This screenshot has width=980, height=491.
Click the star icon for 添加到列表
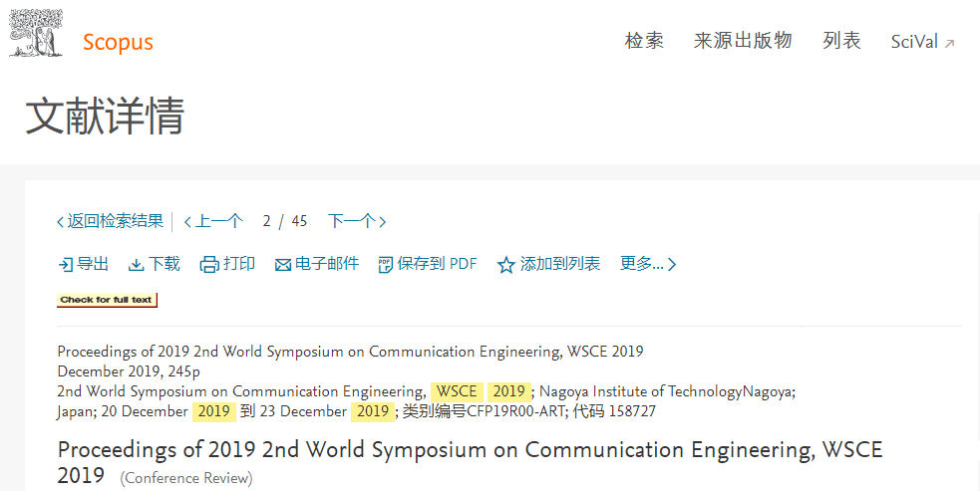click(x=505, y=265)
